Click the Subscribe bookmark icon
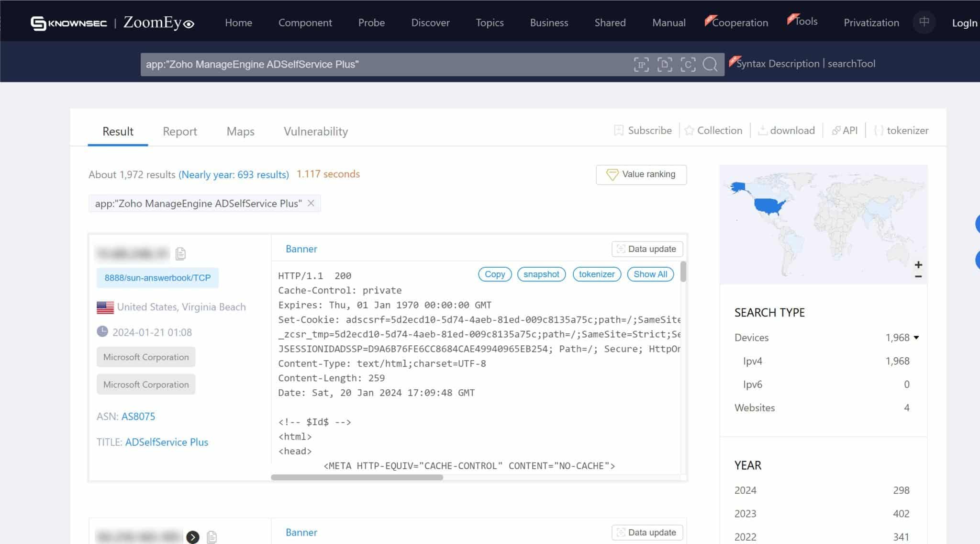Viewport: 980px width, 544px height. pyautogui.click(x=619, y=130)
